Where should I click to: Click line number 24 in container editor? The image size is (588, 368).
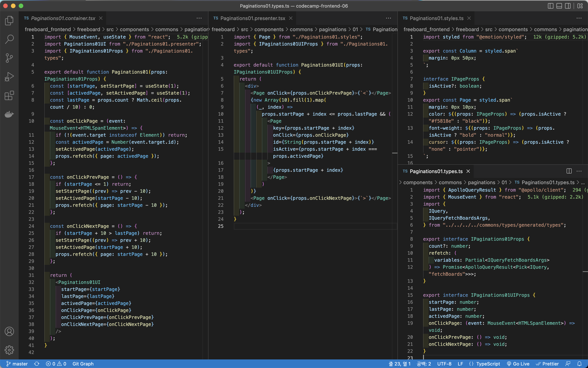point(31,226)
